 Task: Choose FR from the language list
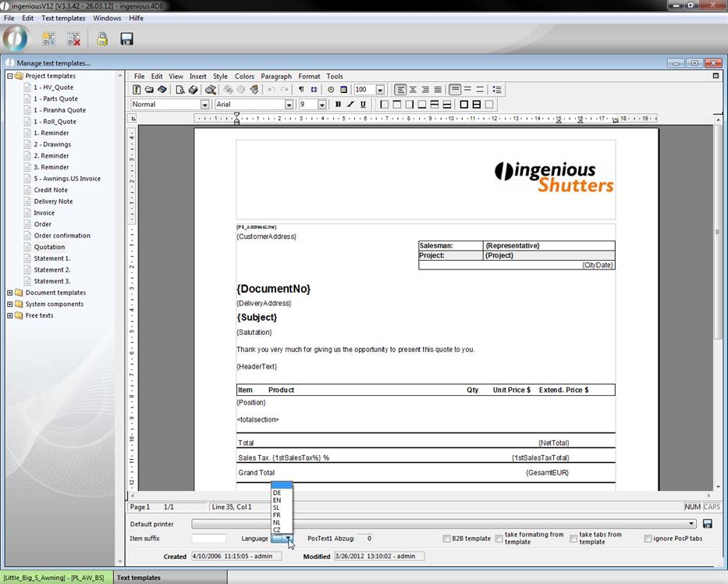pos(277,515)
